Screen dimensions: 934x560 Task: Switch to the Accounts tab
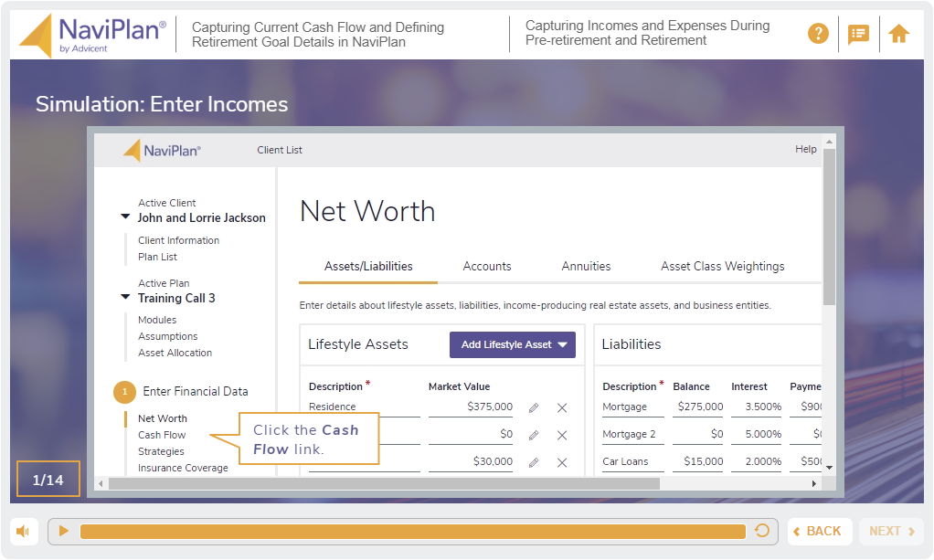click(487, 267)
